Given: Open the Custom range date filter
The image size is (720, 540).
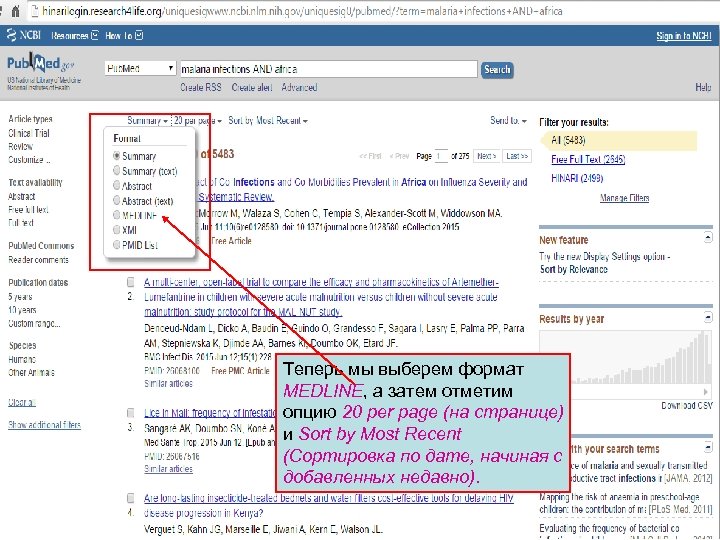Looking at the screenshot, I should pyautogui.click(x=34, y=323).
